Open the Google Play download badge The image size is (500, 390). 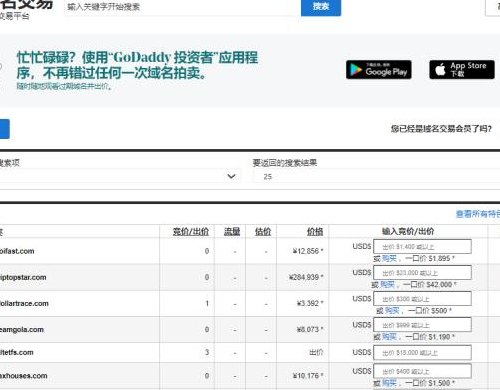click(x=379, y=70)
